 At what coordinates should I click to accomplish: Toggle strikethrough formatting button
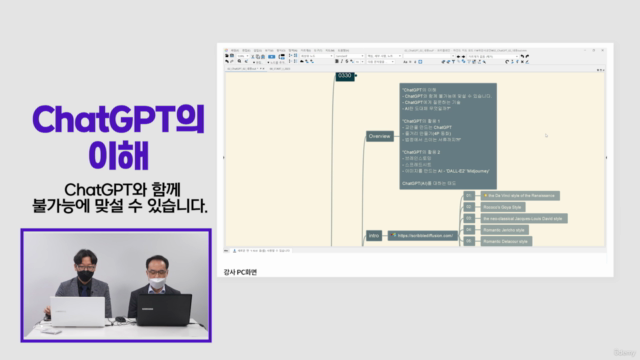click(x=347, y=61)
